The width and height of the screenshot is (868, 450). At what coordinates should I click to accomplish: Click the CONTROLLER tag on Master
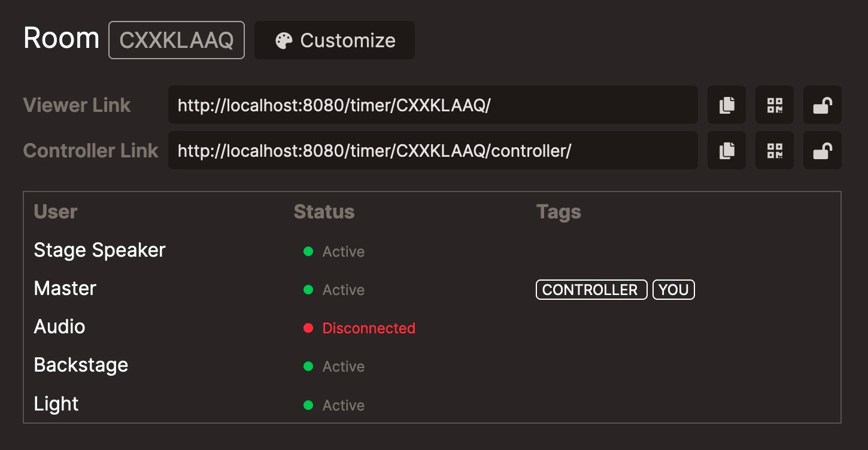[591, 290]
